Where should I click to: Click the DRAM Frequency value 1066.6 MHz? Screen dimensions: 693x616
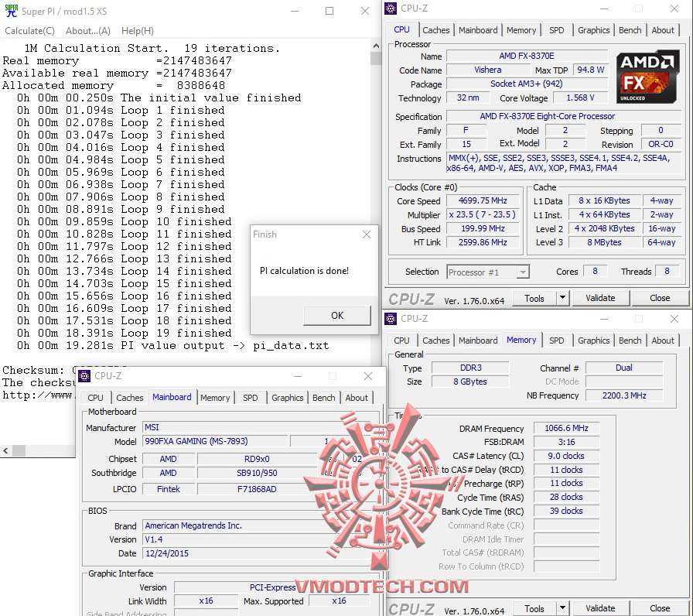(x=566, y=428)
